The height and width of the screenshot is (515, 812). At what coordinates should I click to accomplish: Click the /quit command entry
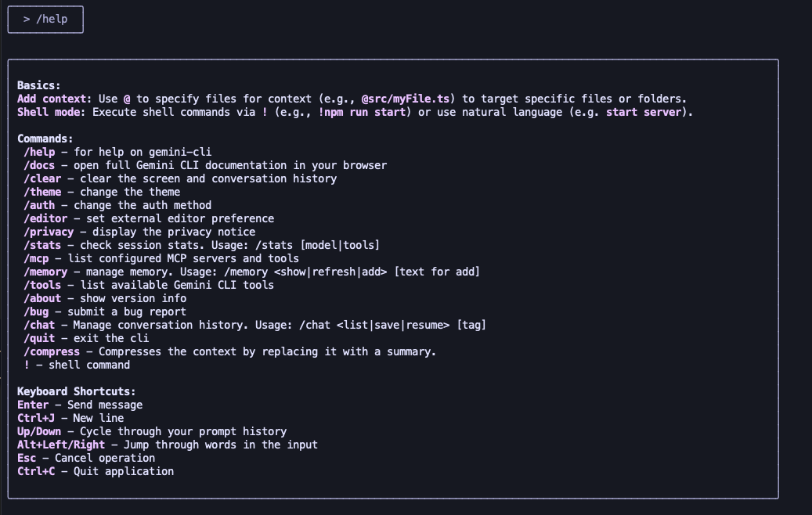click(x=39, y=338)
